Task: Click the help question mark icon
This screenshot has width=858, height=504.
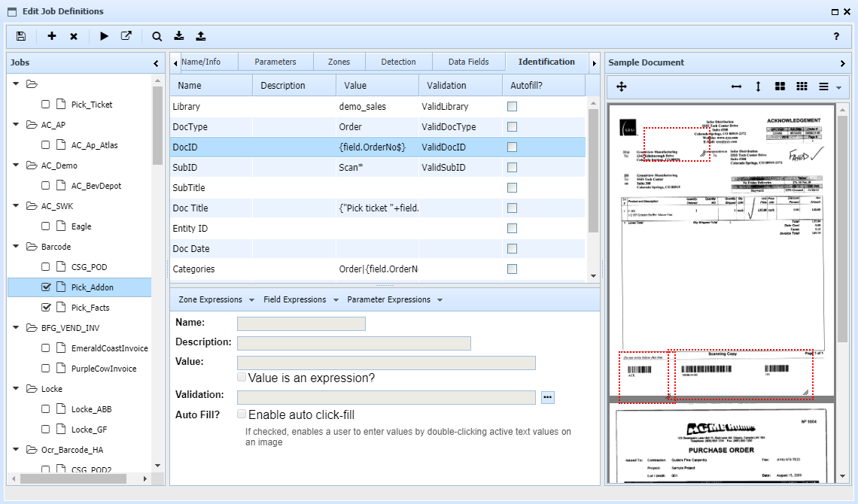Action: coord(836,36)
